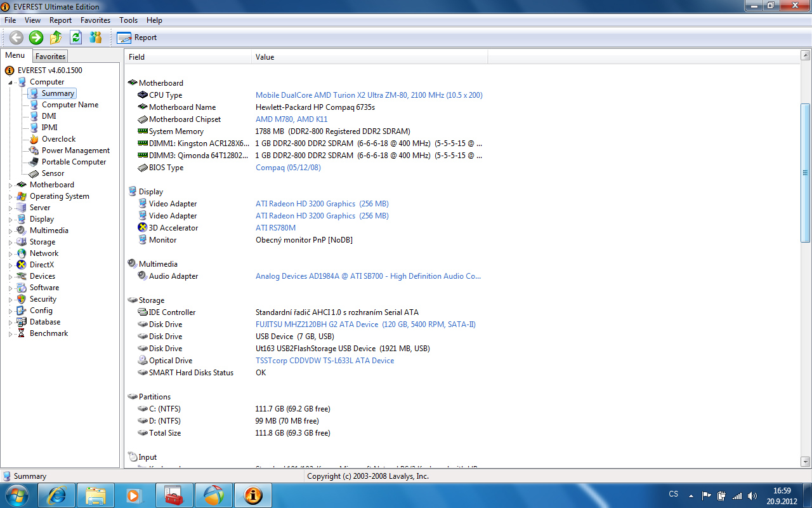812x508 pixels.
Task: Expand the Display tree node
Action: tap(10, 220)
